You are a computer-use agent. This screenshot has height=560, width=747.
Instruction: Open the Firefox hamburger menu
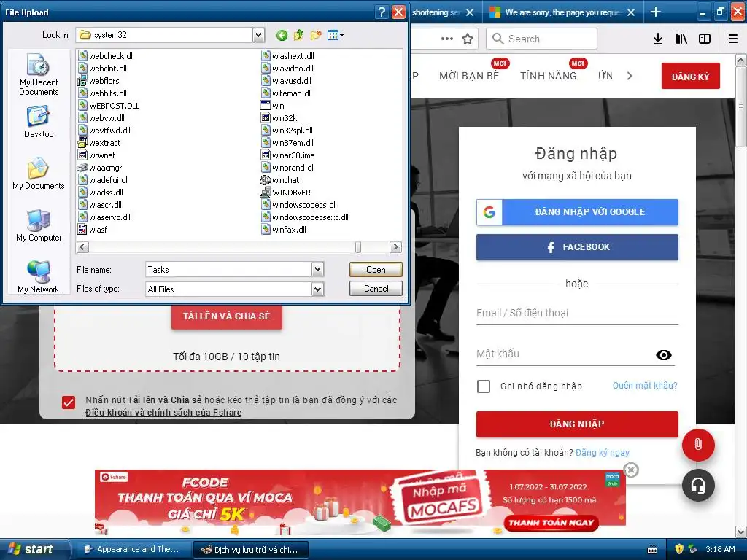(733, 39)
